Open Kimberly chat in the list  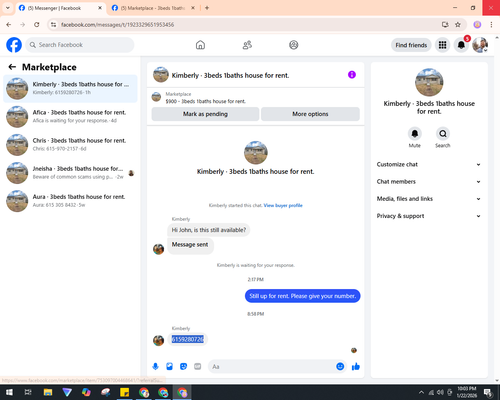[x=70, y=89]
